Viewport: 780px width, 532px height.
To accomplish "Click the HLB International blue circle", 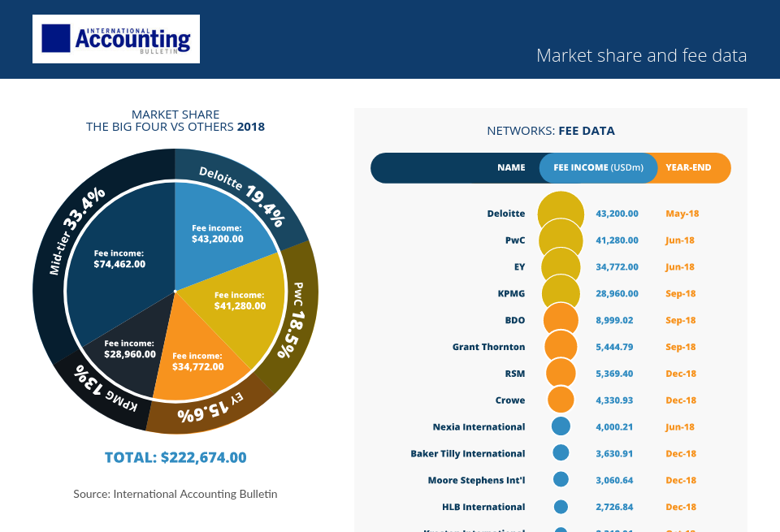I will [x=560, y=506].
